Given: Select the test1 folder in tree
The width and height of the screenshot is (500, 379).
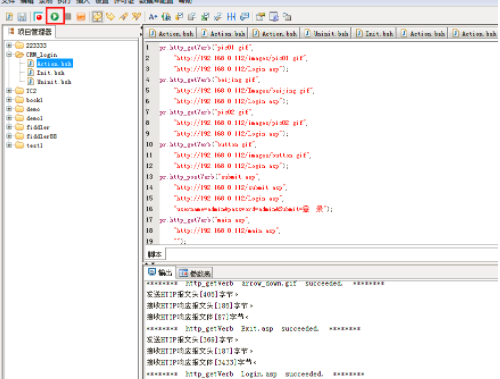Looking at the screenshot, I should [x=34, y=145].
